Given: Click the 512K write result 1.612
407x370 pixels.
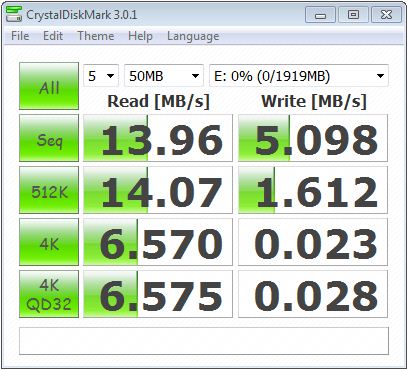Looking at the screenshot, I should click(x=313, y=190).
